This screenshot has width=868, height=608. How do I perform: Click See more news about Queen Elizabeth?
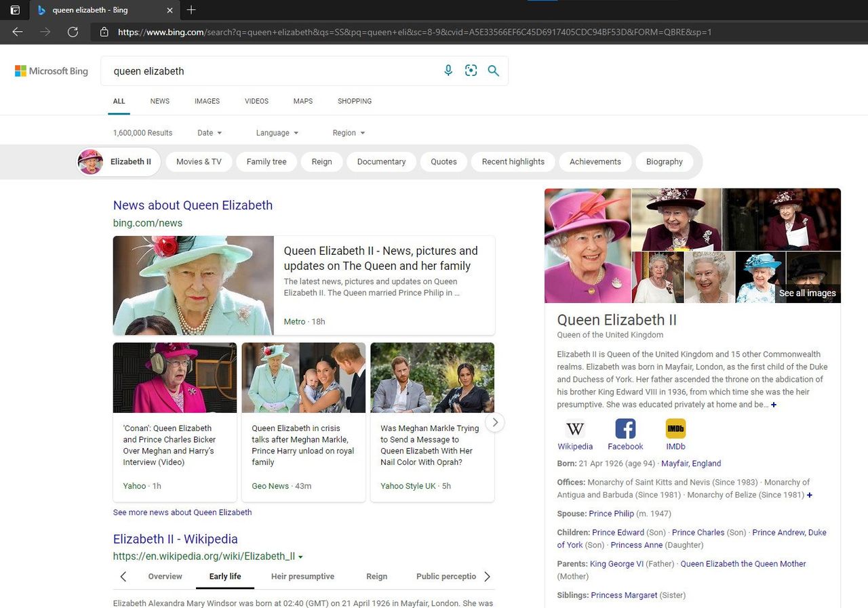click(x=182, y=512)
